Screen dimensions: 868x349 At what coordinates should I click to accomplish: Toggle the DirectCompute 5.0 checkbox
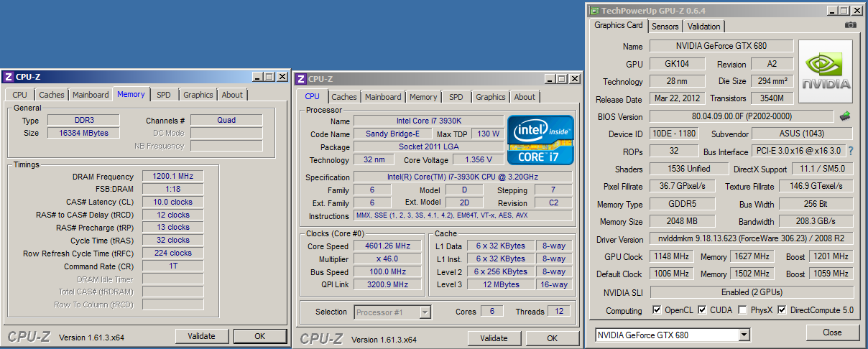[x=782, y=310]
